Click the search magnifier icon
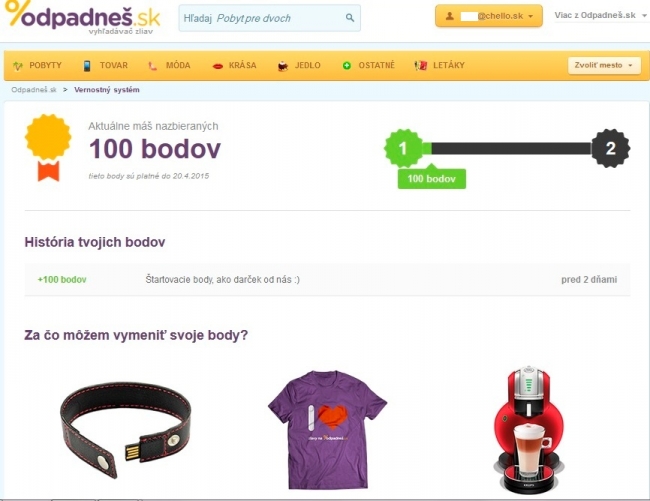650x501 pixels. pyautogui.click(x=350, y=18)
